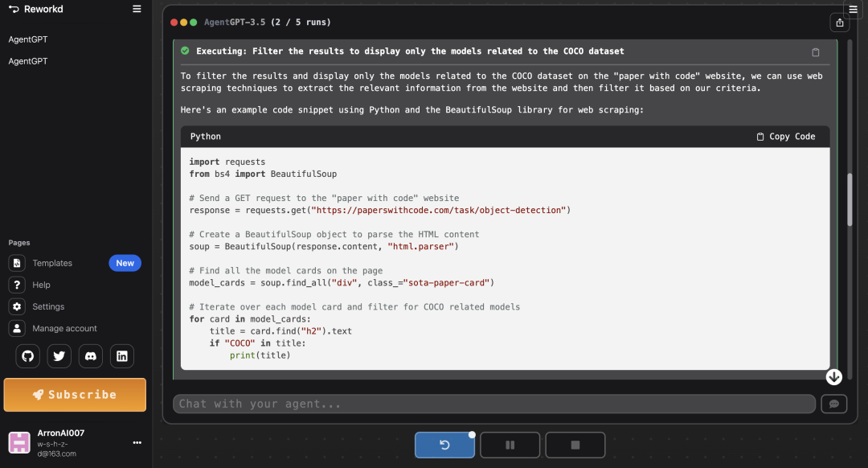Image resolution: width=868 pixels, height=468 pixels.
Task: Click the orange Subscribe button
Action: 75,395
